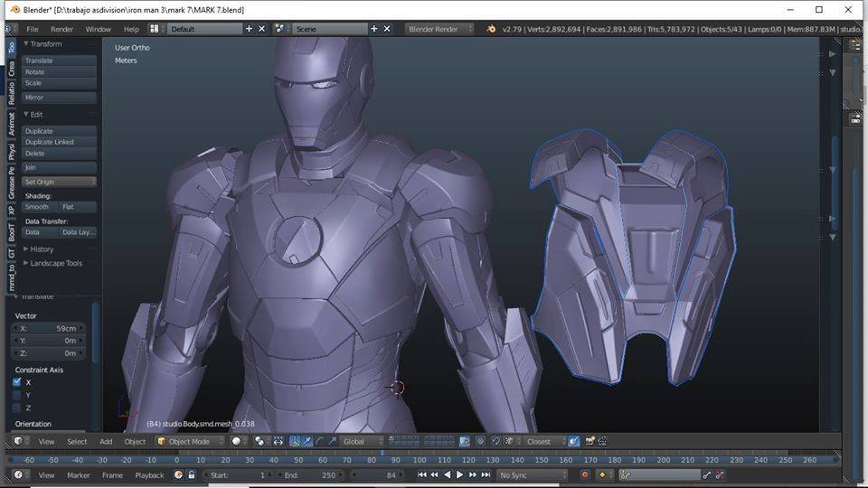This screenshot has width=868, height=488.
Task: Click the Smooth shading button
Action: point(38,207)
